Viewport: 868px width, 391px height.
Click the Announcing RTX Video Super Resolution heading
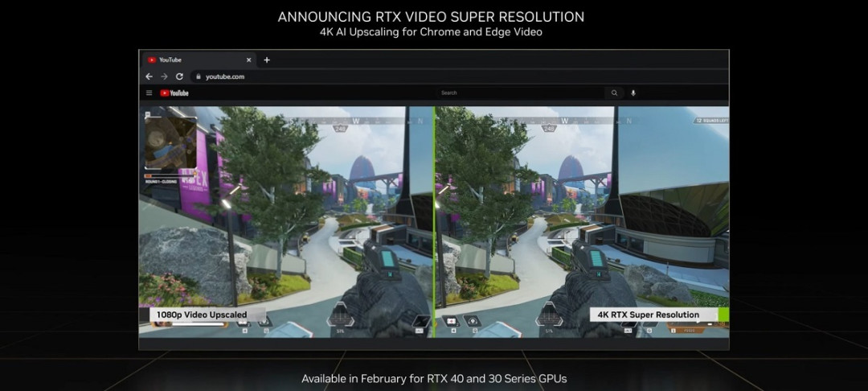click(x=431, y=17)
